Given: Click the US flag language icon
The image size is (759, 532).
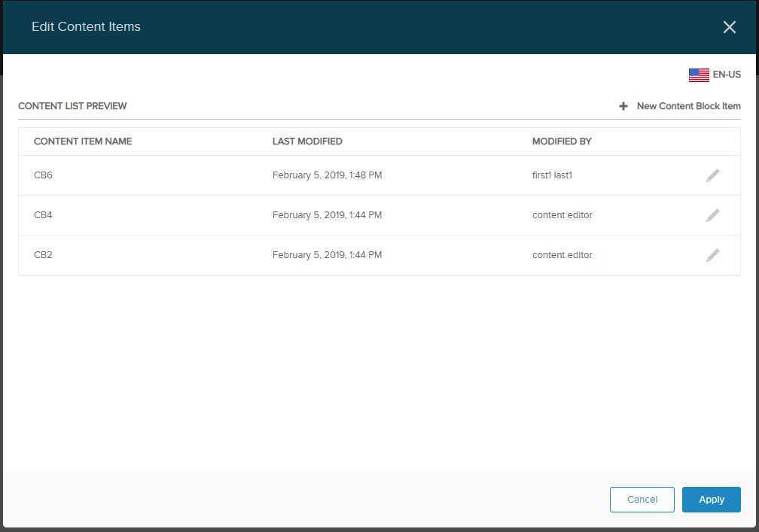Looking at the screenshot, I should pos(699,74).
